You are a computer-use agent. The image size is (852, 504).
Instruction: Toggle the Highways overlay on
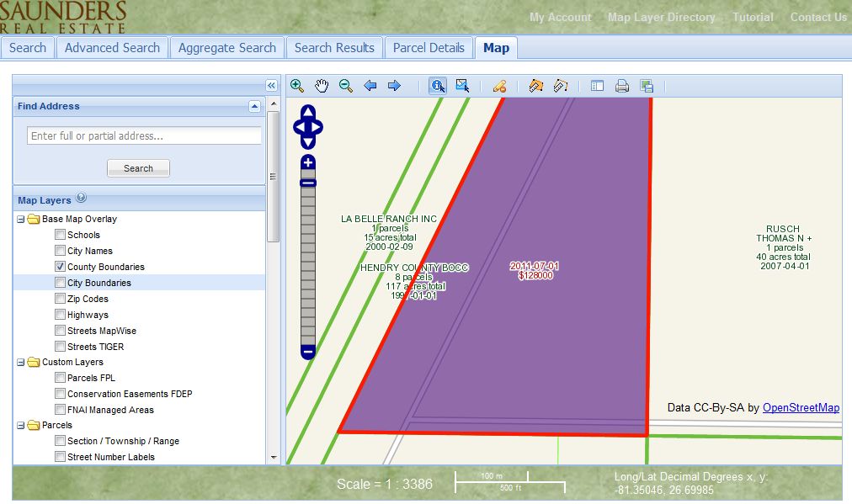pos(60,315)
